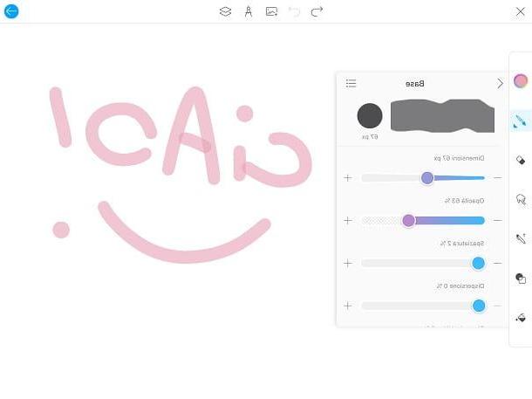Click minus button on Dispersione slider

(x=497, y=306)
